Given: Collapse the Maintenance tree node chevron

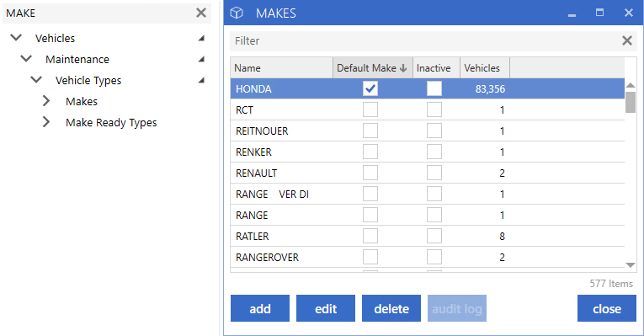Looking at the screenshot, I should click(x=26, y=59).
